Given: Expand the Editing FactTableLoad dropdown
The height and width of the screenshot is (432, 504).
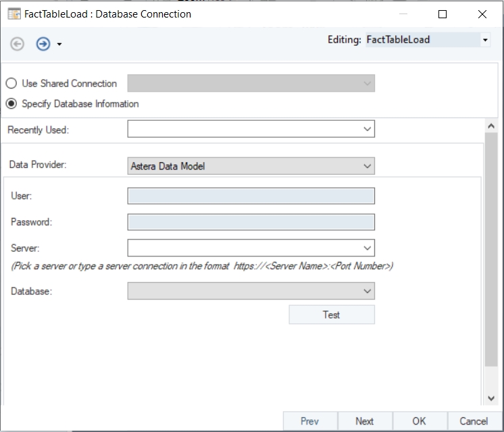Looking at the screenshot, I should [485, 40].
